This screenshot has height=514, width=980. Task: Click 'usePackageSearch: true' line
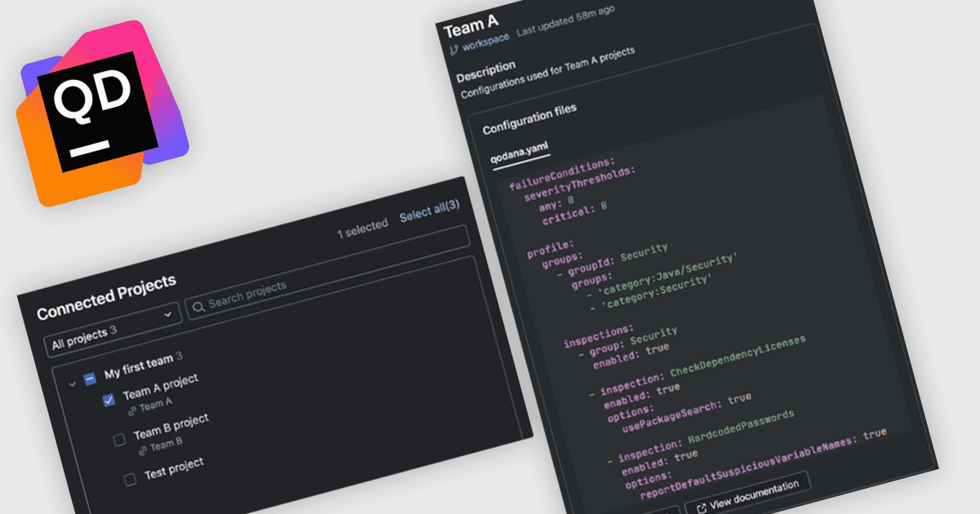(686, 412)
